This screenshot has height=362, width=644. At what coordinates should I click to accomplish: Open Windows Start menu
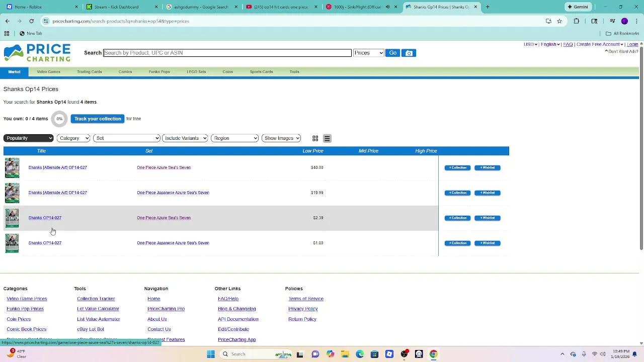[211, 354]
